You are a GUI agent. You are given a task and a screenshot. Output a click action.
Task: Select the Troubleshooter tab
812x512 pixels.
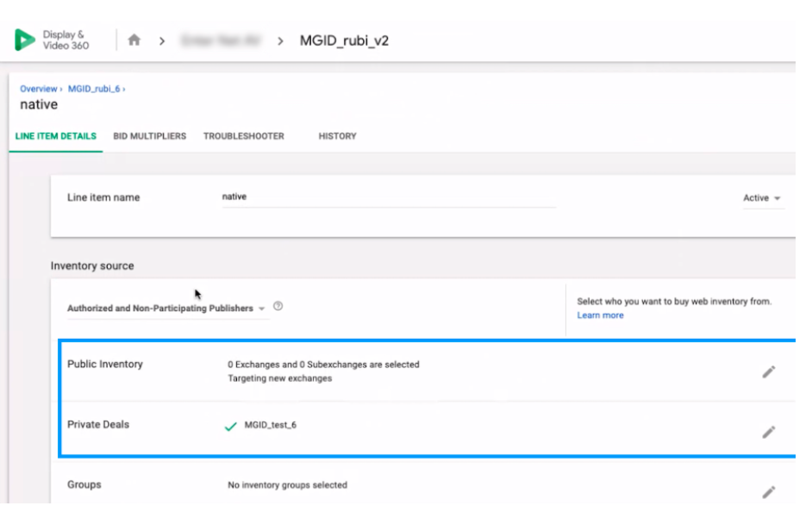pos(243,136)
